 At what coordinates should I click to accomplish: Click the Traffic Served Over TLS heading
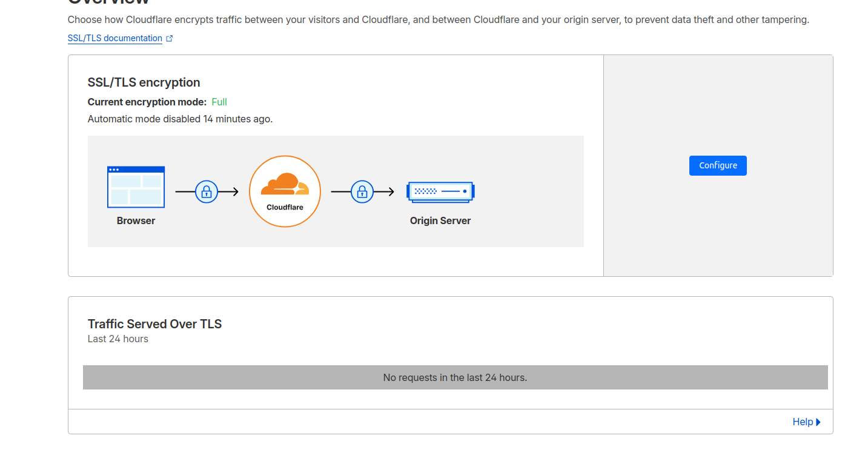point(154,324)
